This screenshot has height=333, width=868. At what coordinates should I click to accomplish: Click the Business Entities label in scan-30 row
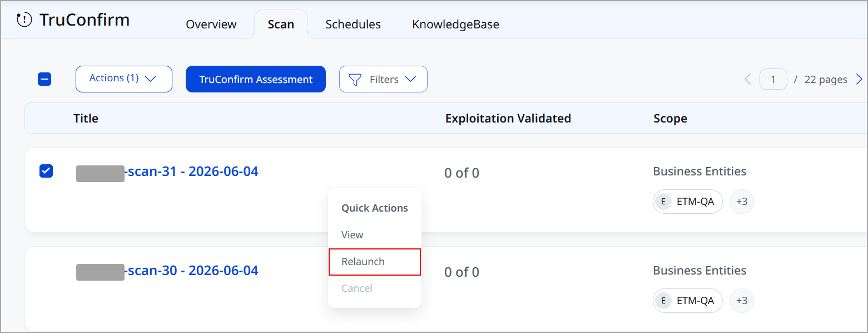700,271
